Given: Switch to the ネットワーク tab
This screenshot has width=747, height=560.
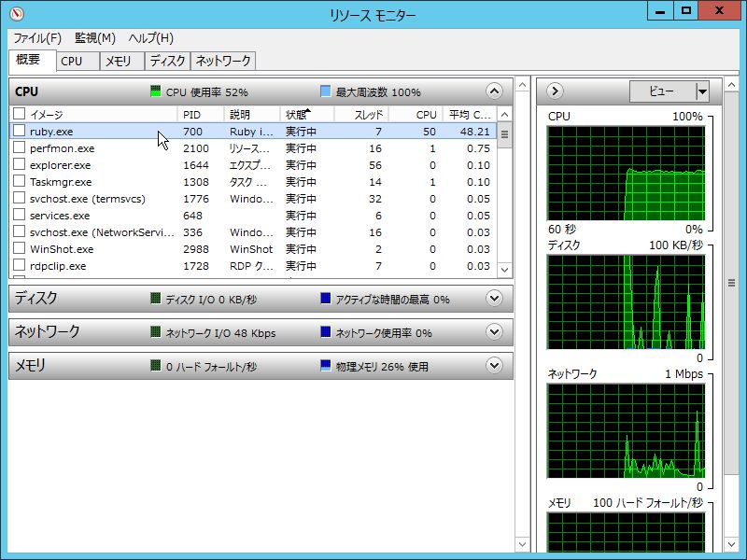Looking at the screenshot, I should click(223, 61).
